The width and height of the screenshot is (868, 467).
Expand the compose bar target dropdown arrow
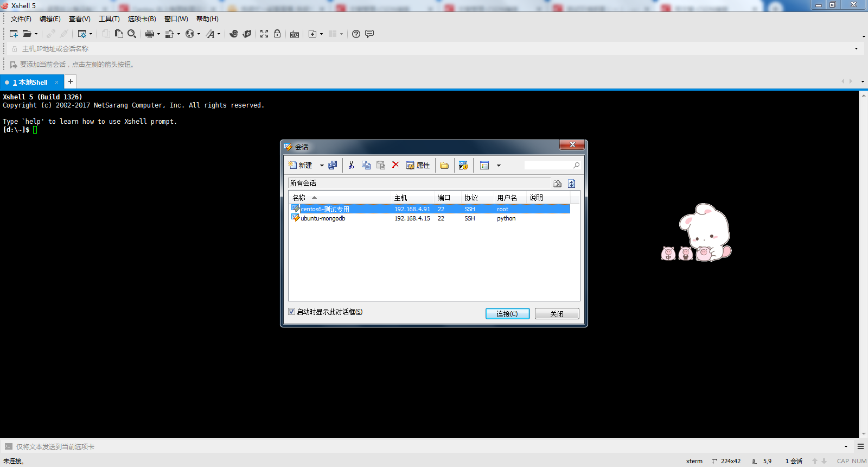pos(846,446)
